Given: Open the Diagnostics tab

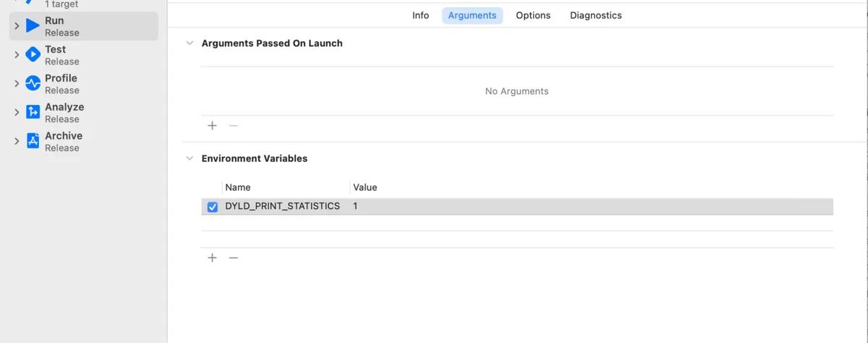Looking at the screenshot, I should (x=596, y=15).
